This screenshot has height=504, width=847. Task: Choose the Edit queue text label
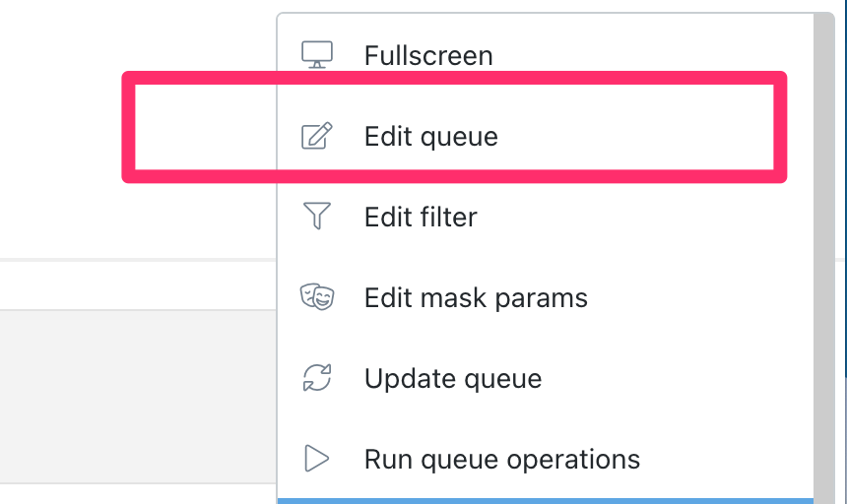[431, 136]
